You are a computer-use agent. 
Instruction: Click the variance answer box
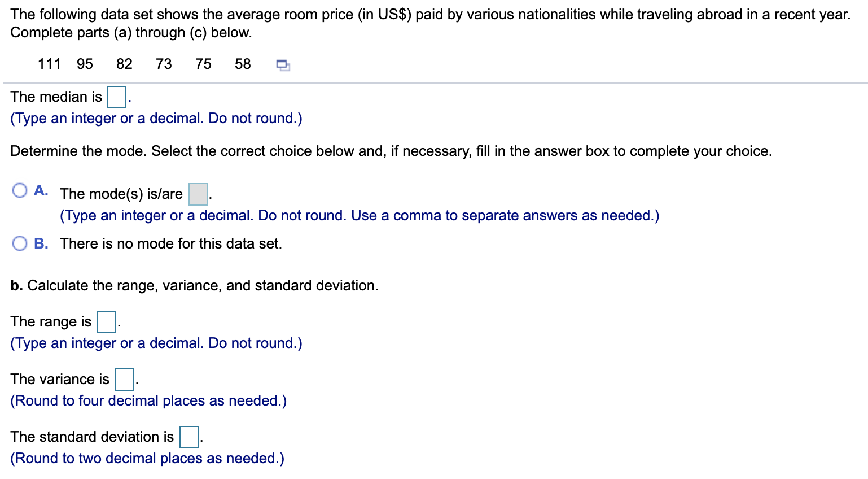pyautogui.click(x=124, y=380)
